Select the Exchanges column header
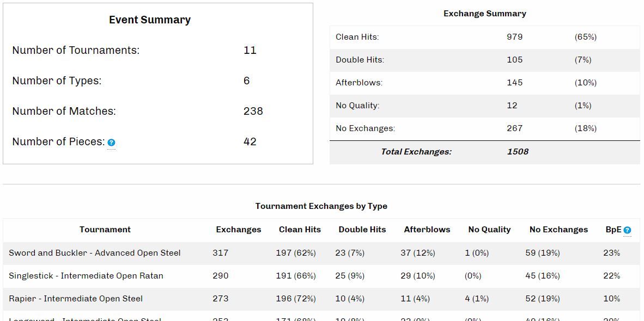This screenshot has width=644, height=321. pos(239,230)
